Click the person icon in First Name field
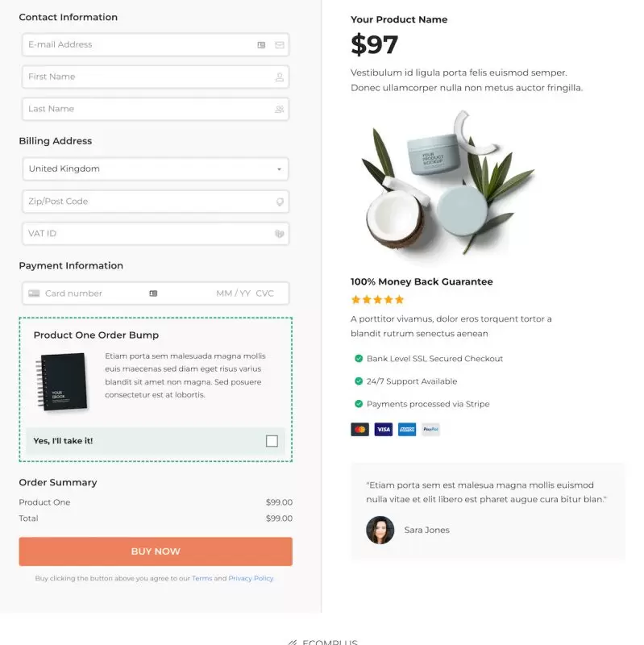The height and width of the screenshot is (645, 644). tap(279, 77)
